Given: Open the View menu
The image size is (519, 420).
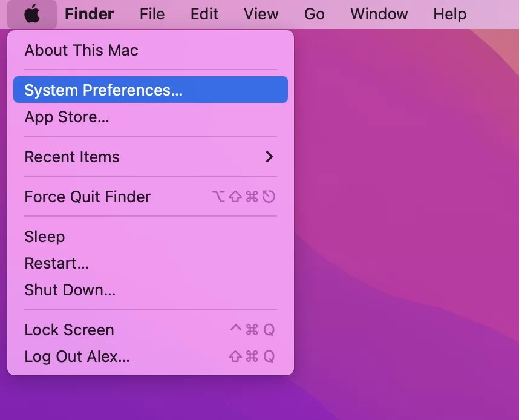Looking at the screenshot, I should click(261, 14).
